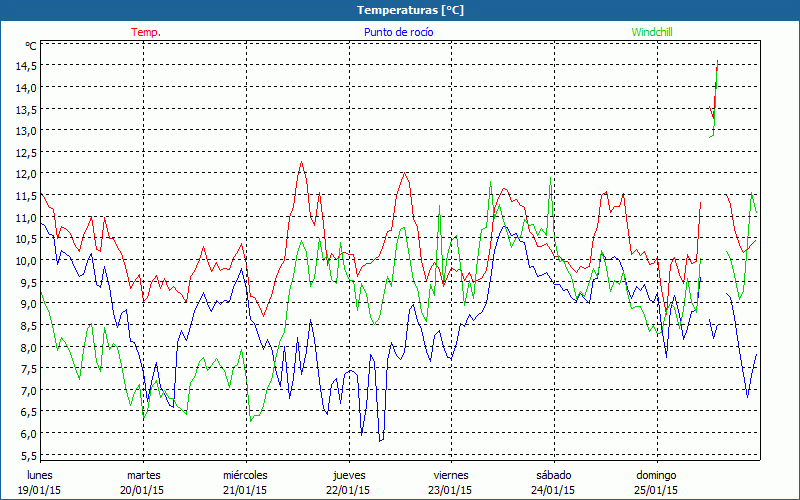Click the "°C" unit label above the axis

pos(31,46)
